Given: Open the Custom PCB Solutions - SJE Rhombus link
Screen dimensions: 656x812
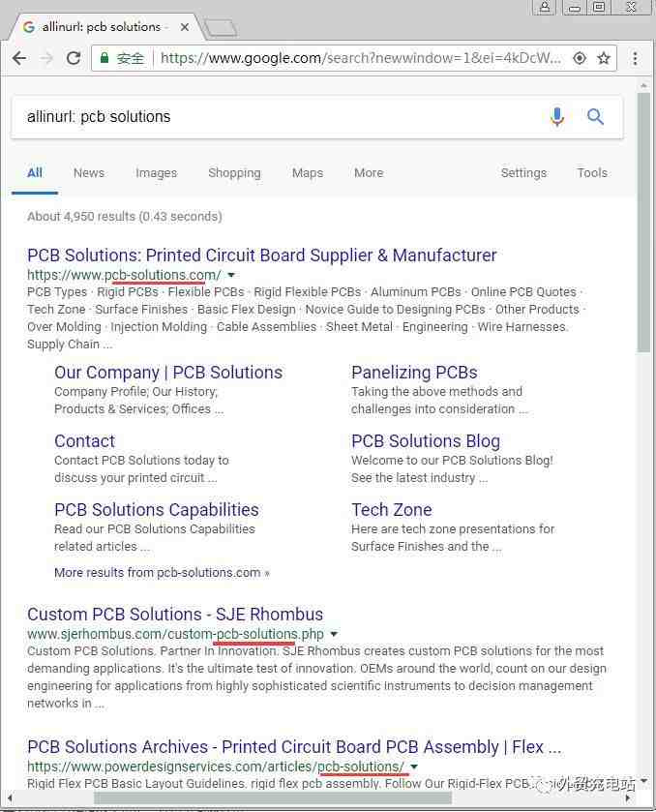Looking at the screenshot, I should (x=175, y=614).
